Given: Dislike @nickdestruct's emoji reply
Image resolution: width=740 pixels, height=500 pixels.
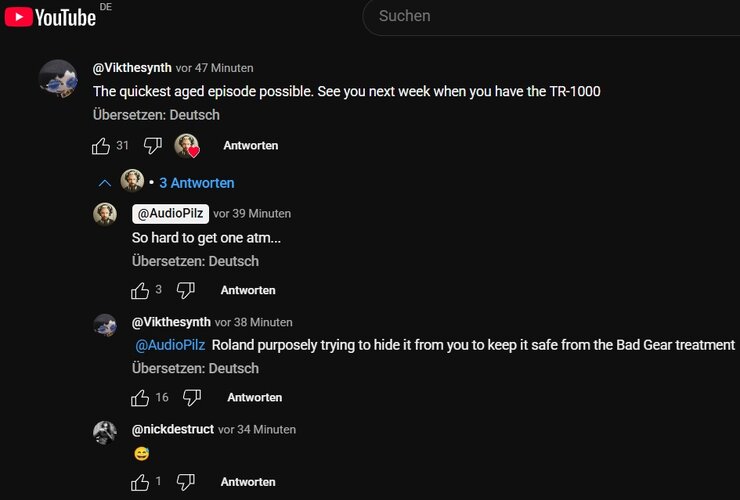Looking at the screenshot, I should coord(186,483).
